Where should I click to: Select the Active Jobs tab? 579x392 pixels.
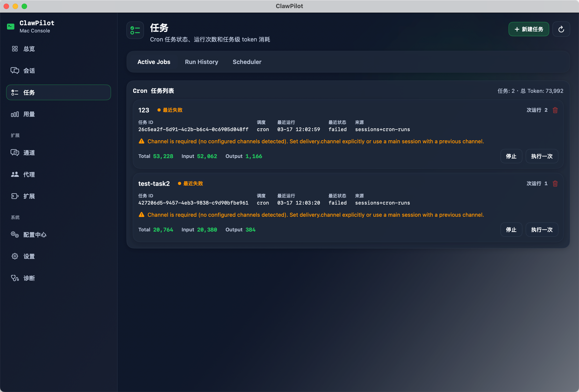154,62
